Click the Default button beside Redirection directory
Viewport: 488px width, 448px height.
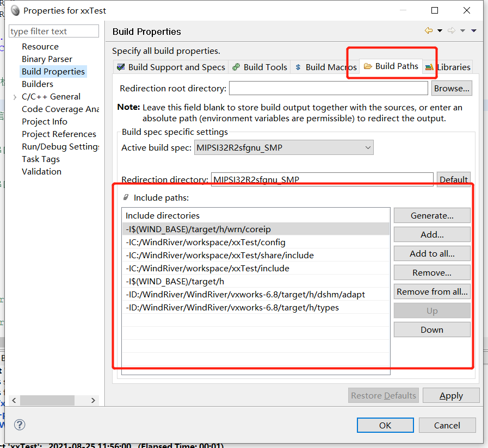[x=454, y=179]
